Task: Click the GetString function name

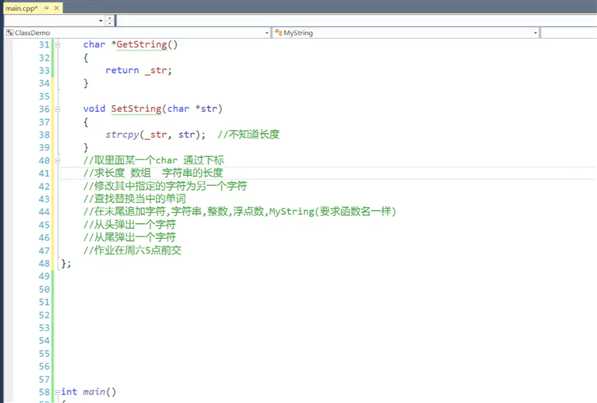Action: 142,45
